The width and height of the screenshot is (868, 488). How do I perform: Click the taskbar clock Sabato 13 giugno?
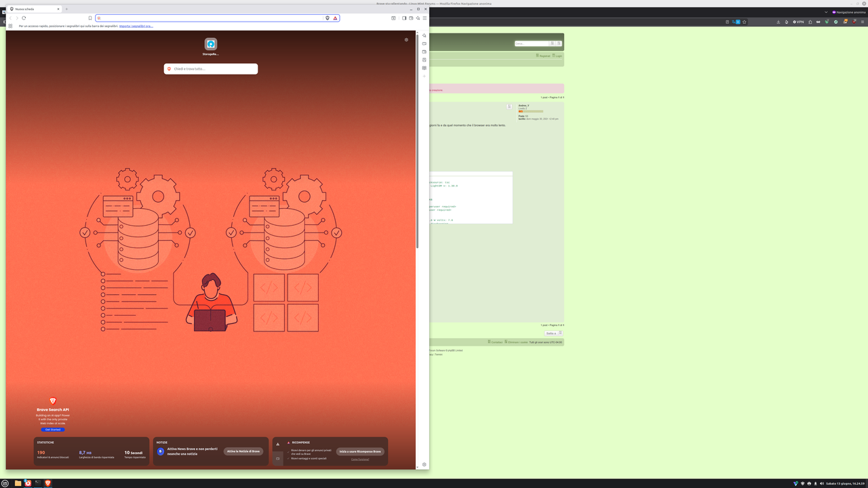point(846,483)
